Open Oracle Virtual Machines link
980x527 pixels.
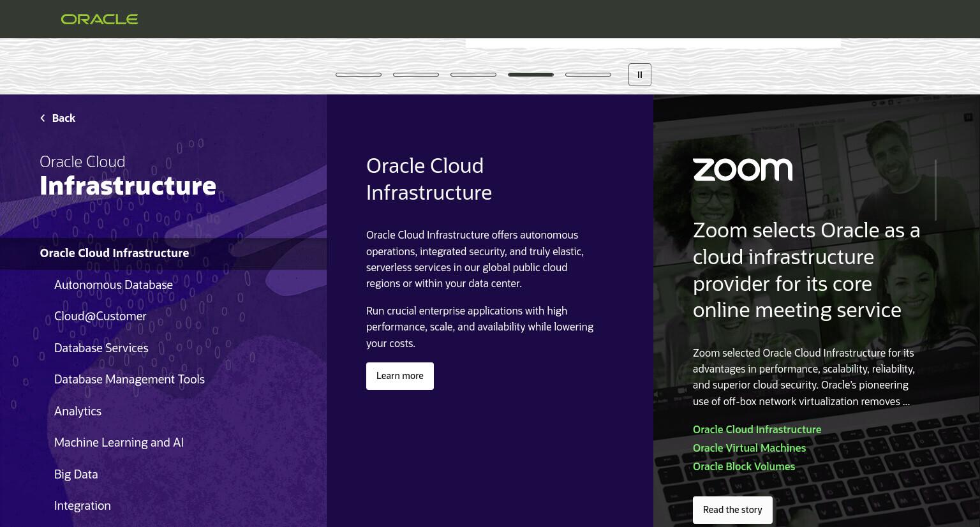point(750,448)
